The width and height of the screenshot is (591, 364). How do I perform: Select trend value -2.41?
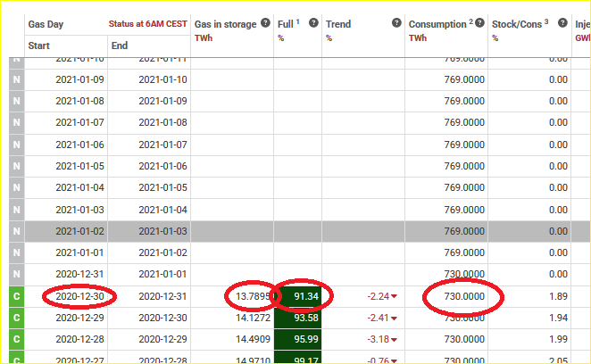pyautogui.click(x=378, y=318)
